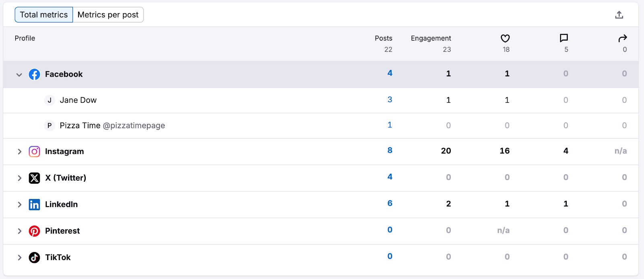Click Jane Dow's J avatar

click(x=49, y=100)
